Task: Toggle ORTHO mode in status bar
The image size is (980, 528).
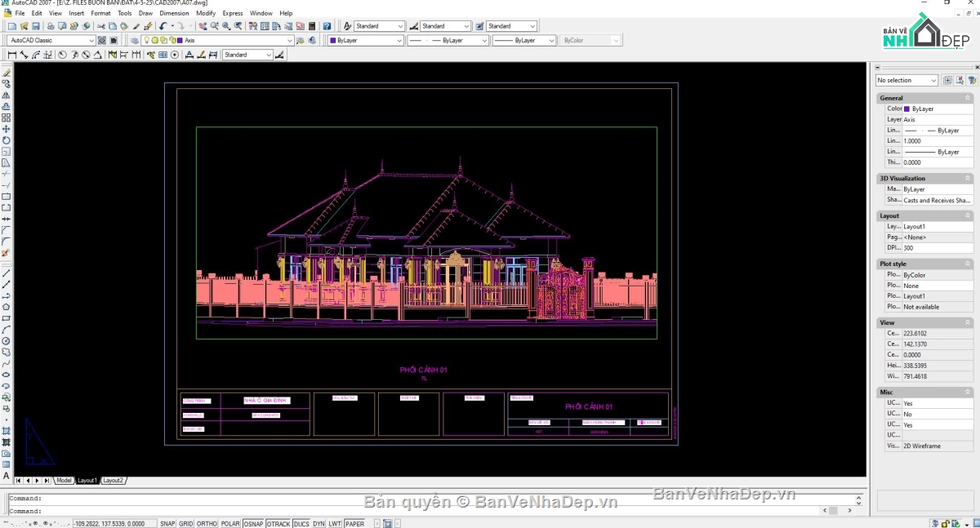Action: 207,523
